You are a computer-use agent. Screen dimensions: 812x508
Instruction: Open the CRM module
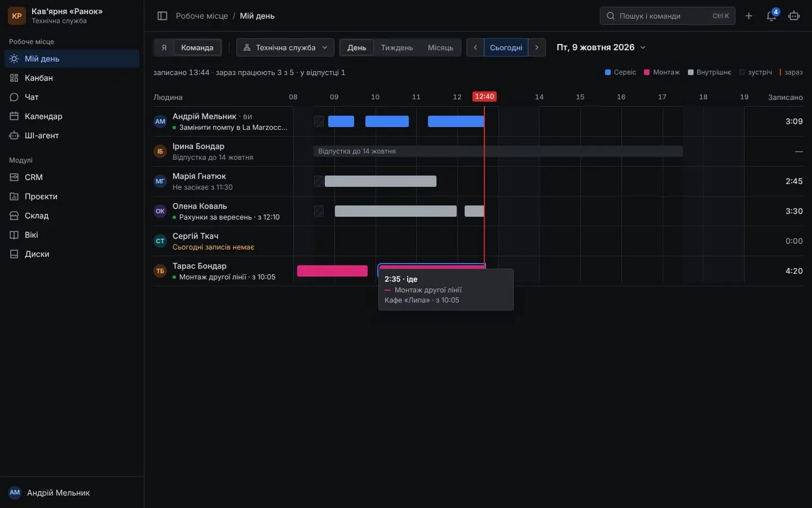coord(72,177)
